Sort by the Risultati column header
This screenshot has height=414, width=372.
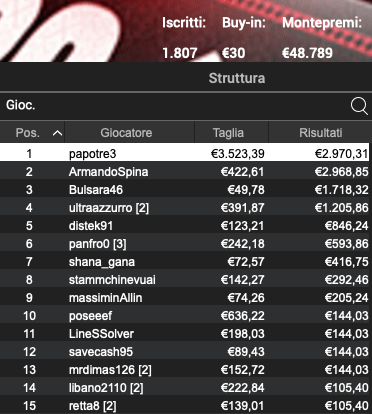coord(320,133)
